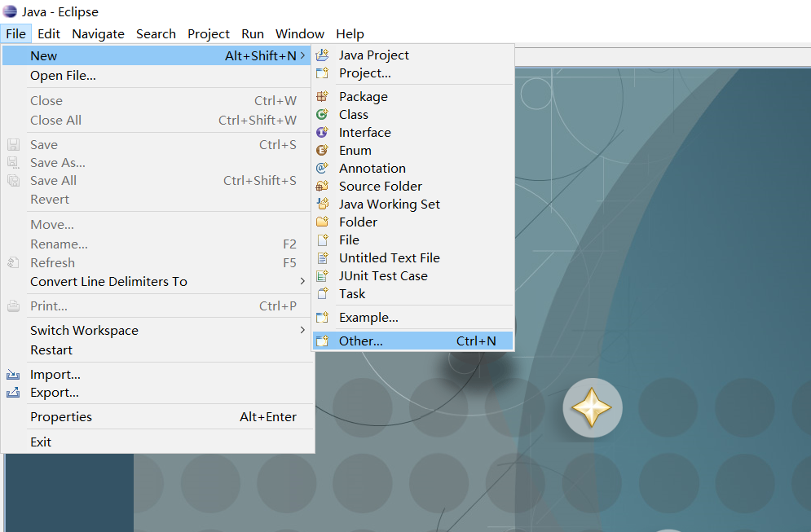811x532 pixels.
Task: Select Java Project in New submenu
Action: coord(412,55)
